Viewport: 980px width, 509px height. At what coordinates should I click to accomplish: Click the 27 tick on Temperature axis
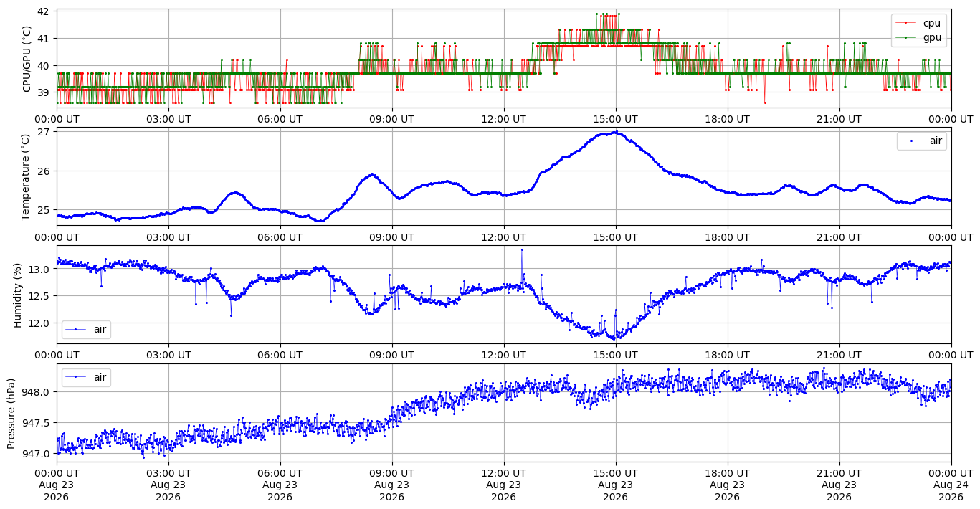[43, 132]
